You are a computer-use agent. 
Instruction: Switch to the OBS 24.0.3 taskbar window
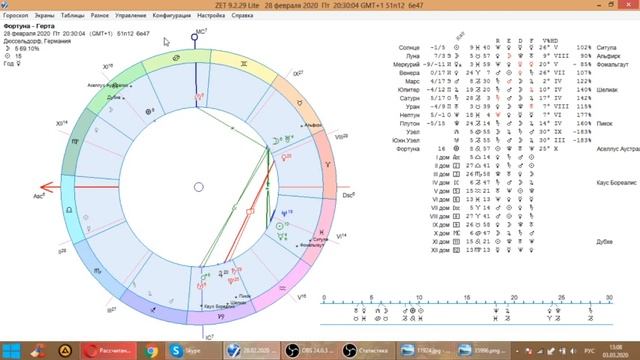tap(309, 351)
